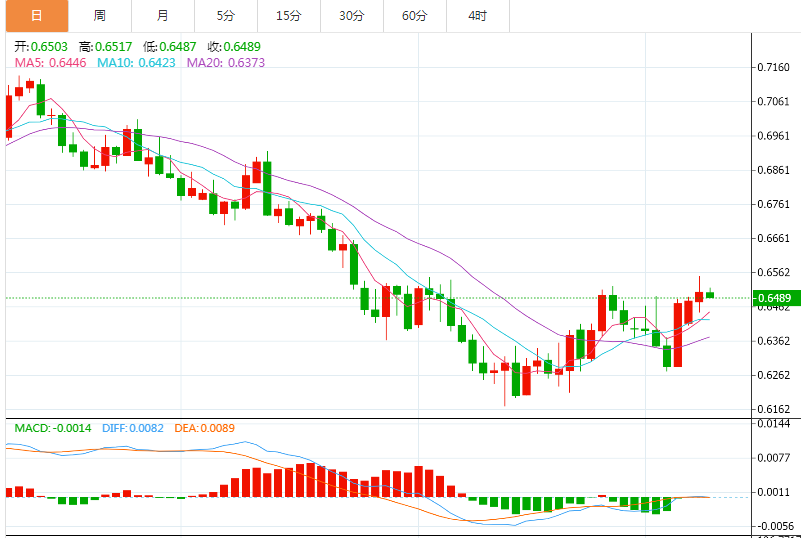Open the 30分 chart tab
Image resolution: width=801 pixels, height=538 pixels.
(x=352, y=16)
